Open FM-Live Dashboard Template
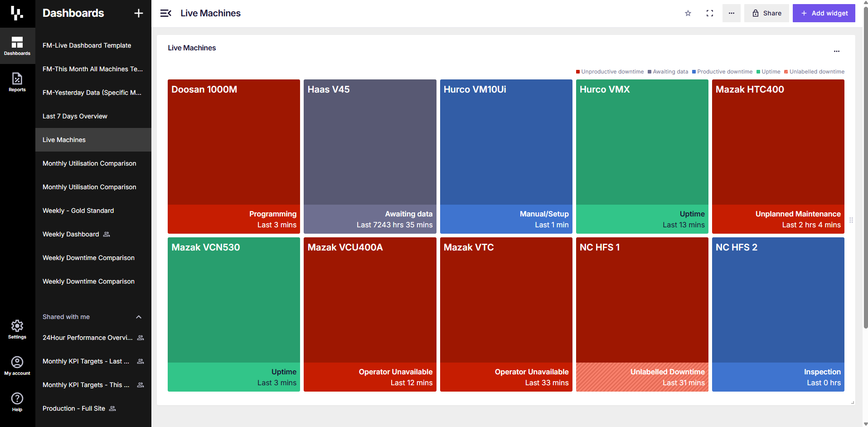 [93, 45]
